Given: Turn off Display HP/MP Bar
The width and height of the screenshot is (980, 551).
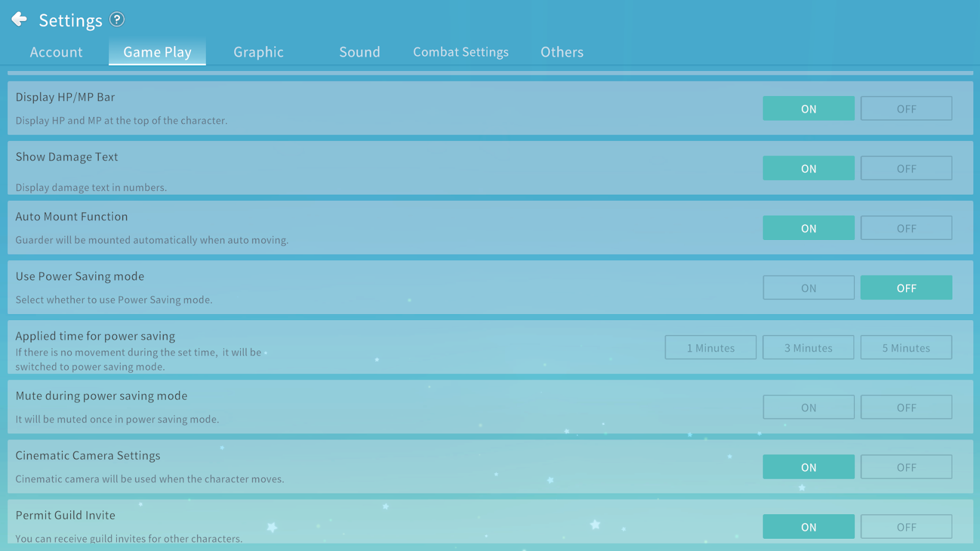Looking at the screenshot, I should point(906,108).
